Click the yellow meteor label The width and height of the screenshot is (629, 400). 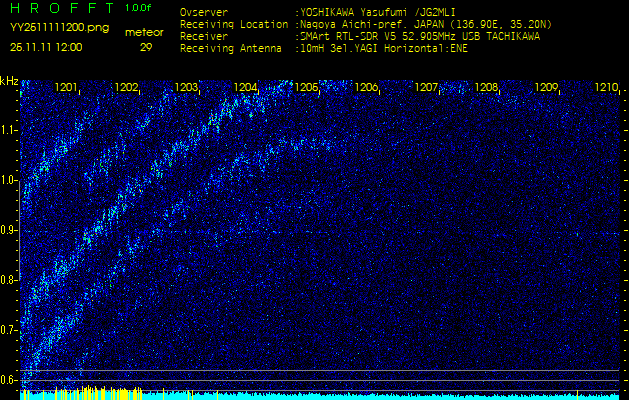click(x=144, y=32)
